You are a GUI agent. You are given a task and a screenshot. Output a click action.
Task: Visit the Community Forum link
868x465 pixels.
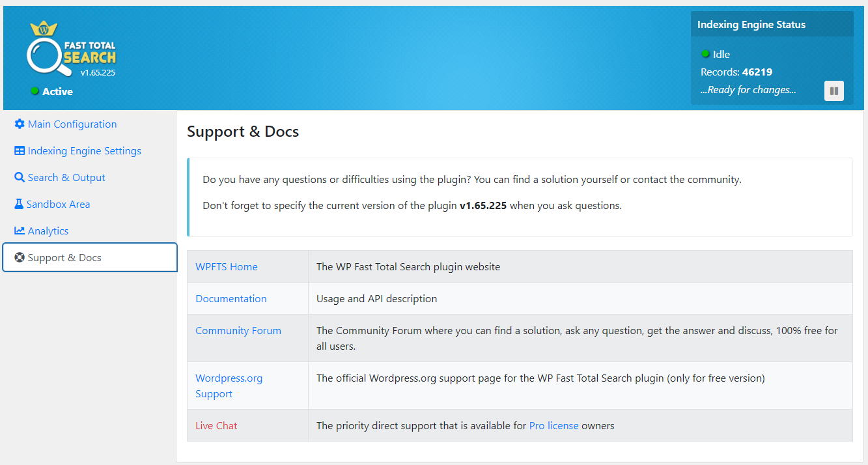[238, 330]
